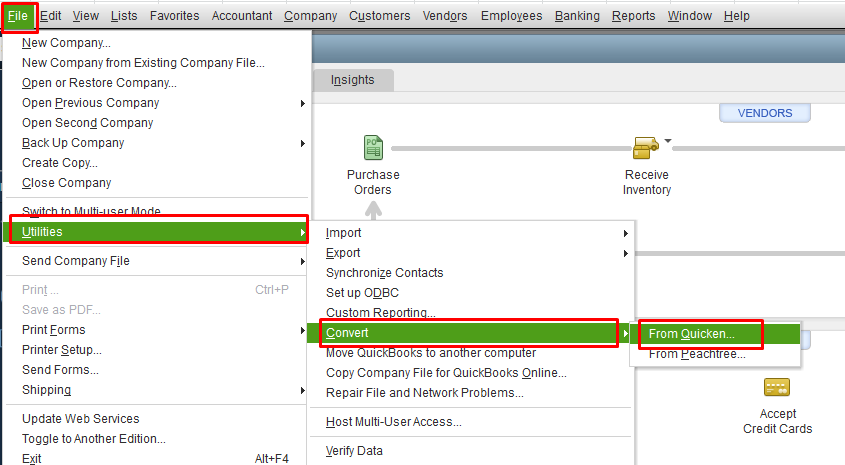Viewport: 845px width, 465px height.
Task: Click the Vendors section button
Action: (x=765, y=113)
